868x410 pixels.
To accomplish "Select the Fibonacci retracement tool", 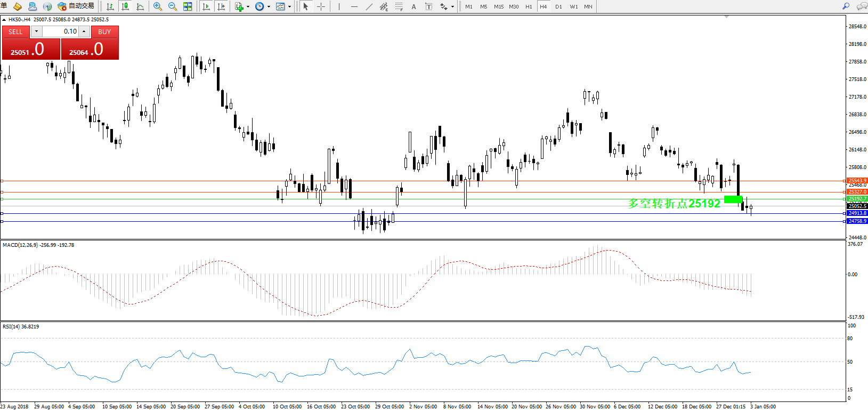I will 399,6.
